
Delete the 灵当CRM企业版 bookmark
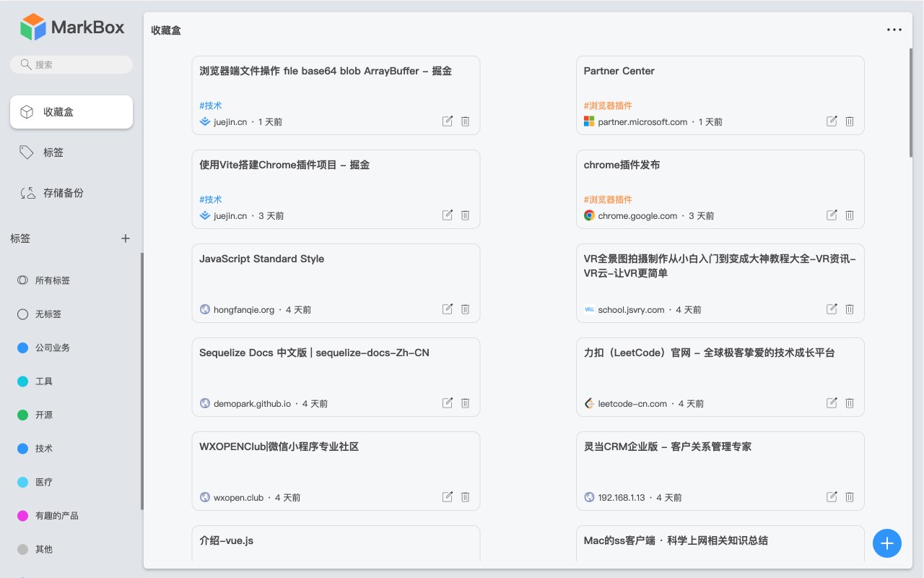(850, 497)
